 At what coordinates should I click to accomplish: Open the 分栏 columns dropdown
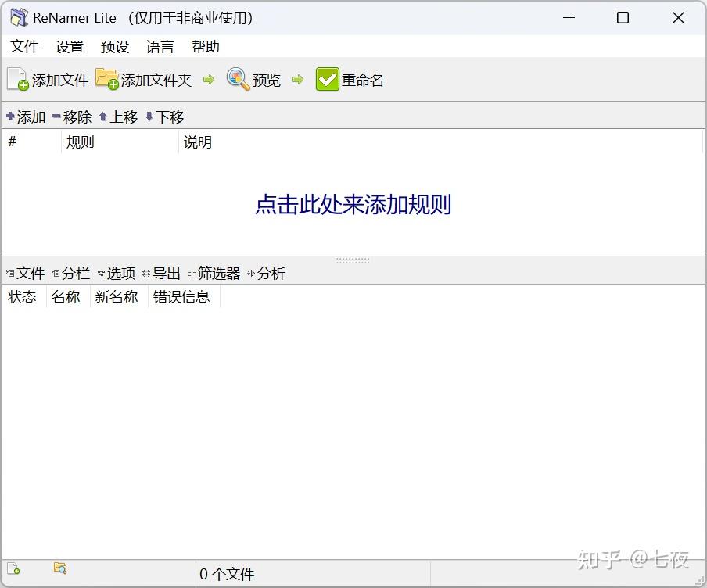tap(71, 273)
